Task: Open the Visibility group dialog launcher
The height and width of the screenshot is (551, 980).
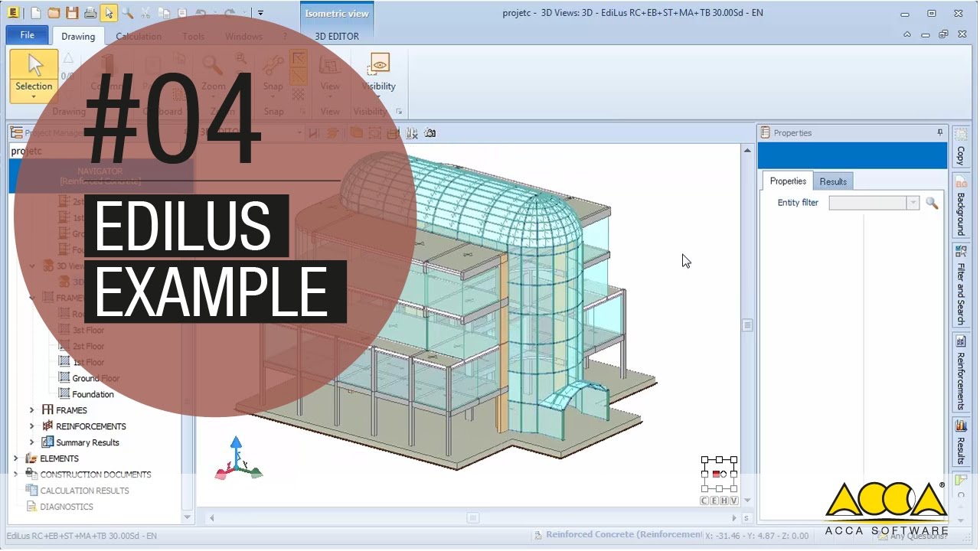Action: tap(399, 112)
